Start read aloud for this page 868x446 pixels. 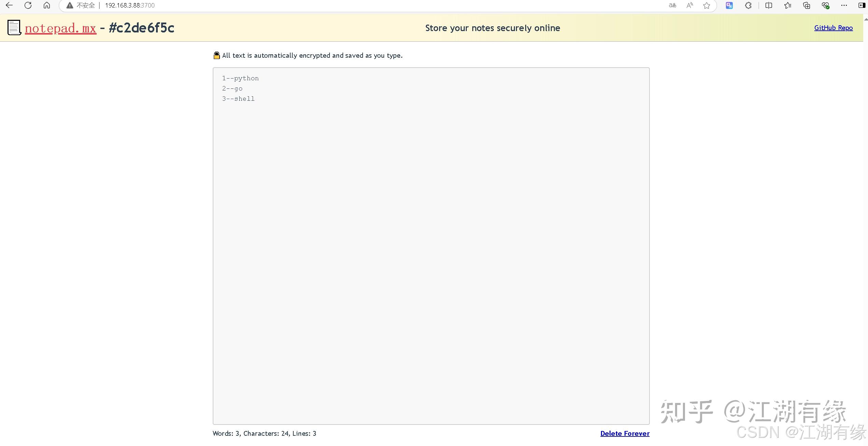(689, 5)
